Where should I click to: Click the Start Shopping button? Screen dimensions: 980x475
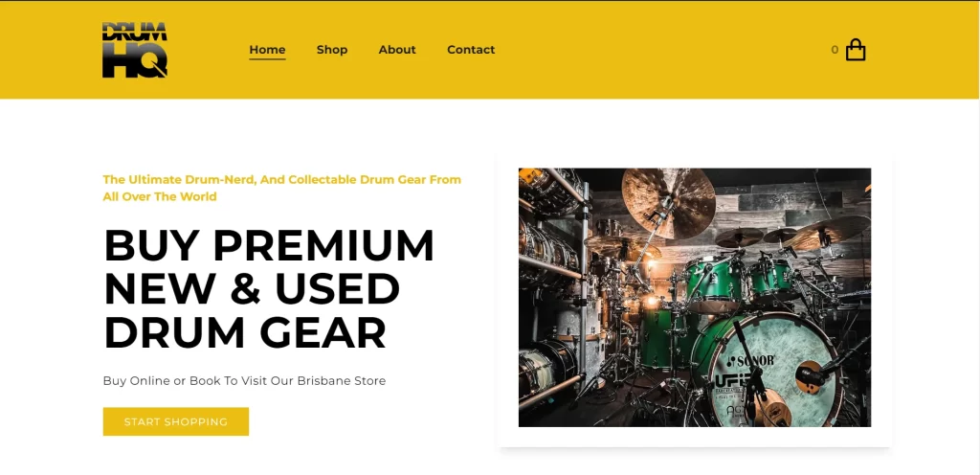[x=176, y=422]
